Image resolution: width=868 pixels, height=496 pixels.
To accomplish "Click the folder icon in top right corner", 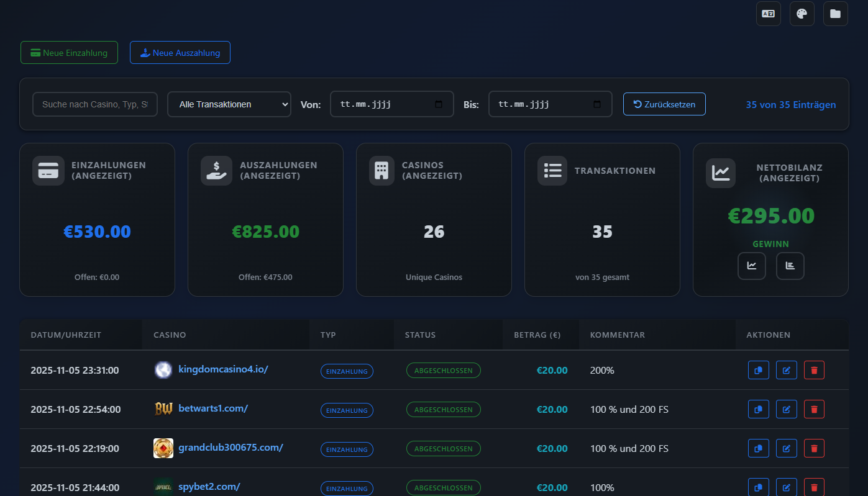I will (836, 14).
